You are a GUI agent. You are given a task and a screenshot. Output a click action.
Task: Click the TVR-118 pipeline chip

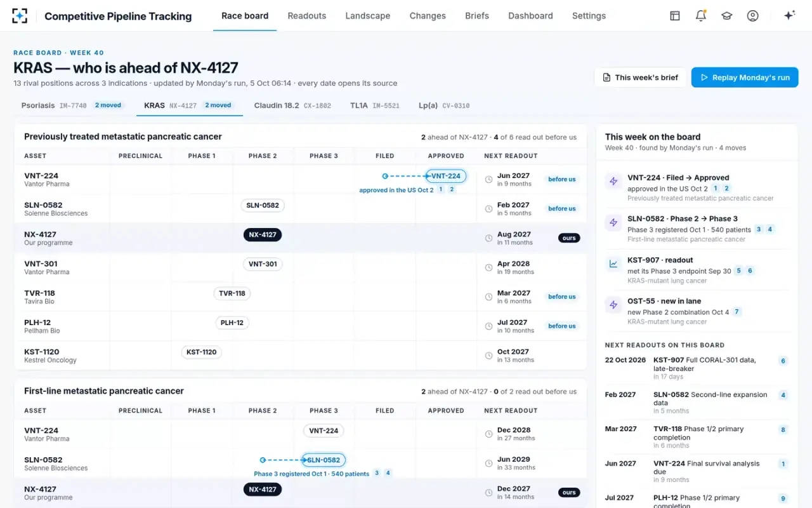(x=232, y=293)
